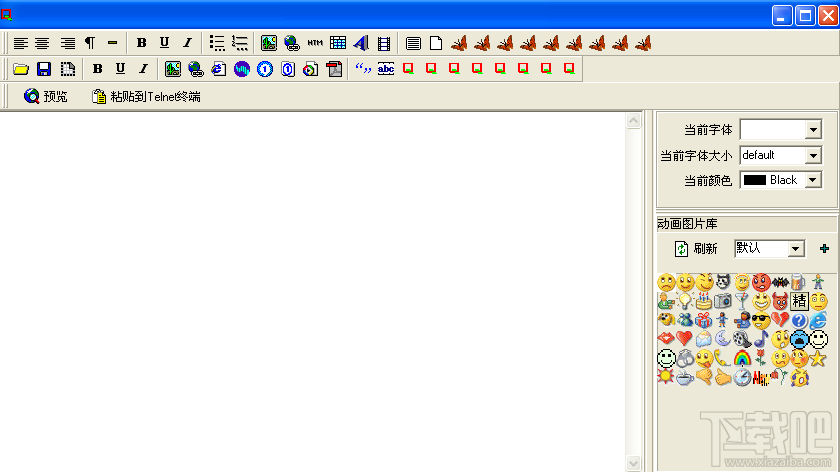
Task: Insert a paragraph mark with the pilcrow icon
Action: [x=89, y=43]
